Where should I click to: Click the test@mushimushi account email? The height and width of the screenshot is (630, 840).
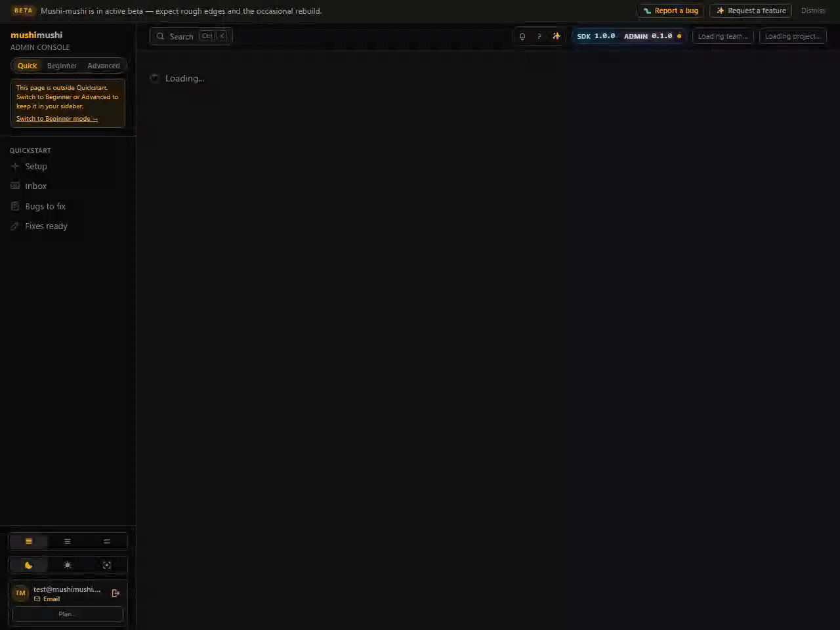[67, 589]
